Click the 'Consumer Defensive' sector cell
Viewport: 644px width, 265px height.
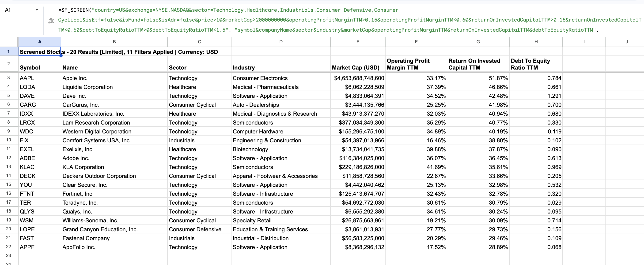pos(199,229)
